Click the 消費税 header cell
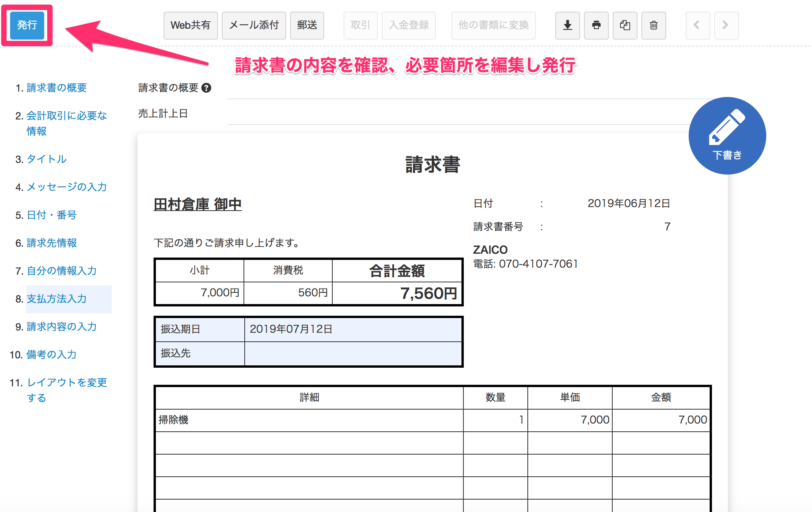Viewport: 812px width, 512px height. [288, 271]
